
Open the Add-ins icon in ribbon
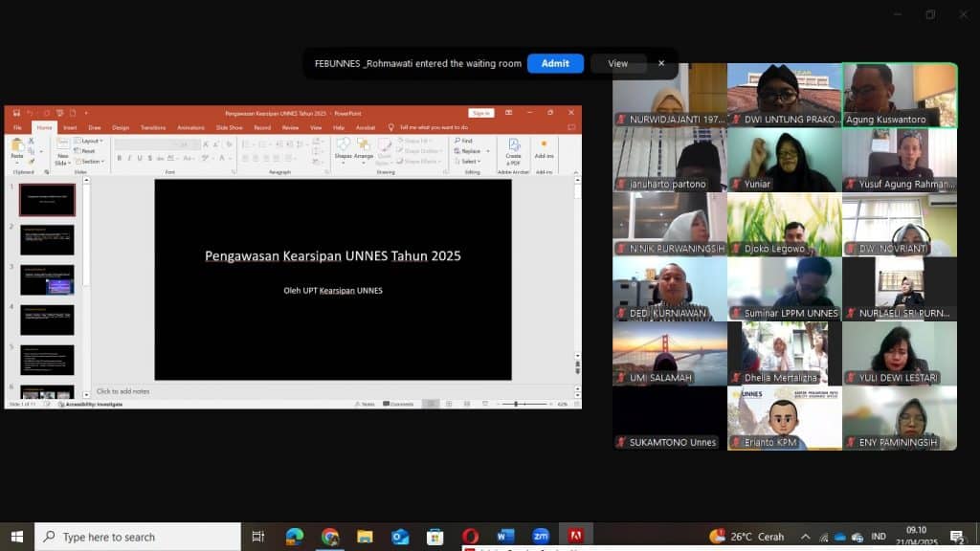click(544, 148)
